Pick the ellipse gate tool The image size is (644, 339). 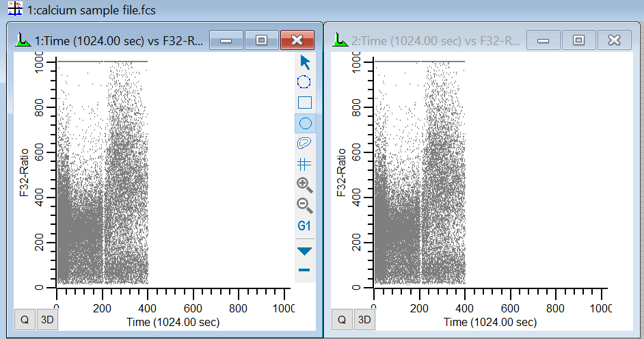pyautogui.click(x=305, y=124)
